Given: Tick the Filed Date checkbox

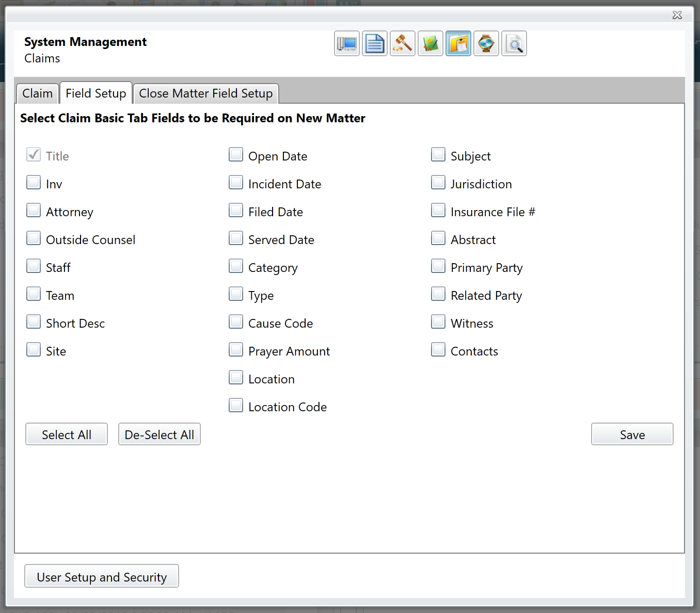Looking at the screenshot, I should coord(236,211).
